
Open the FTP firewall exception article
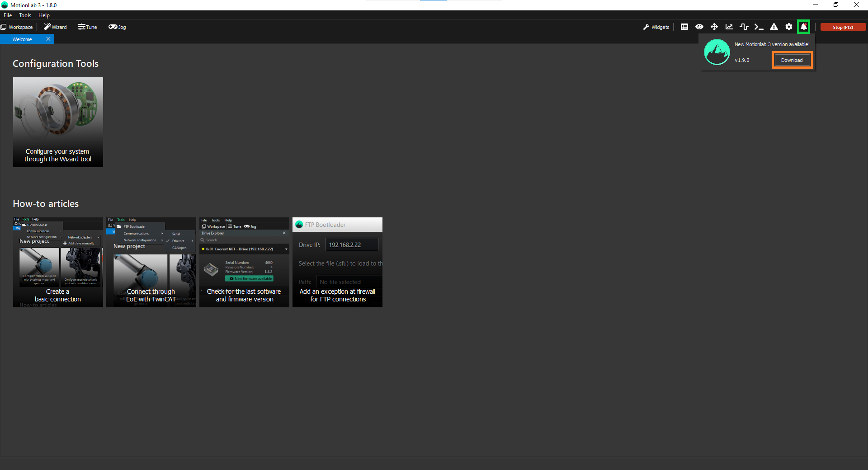click(337, 262)
